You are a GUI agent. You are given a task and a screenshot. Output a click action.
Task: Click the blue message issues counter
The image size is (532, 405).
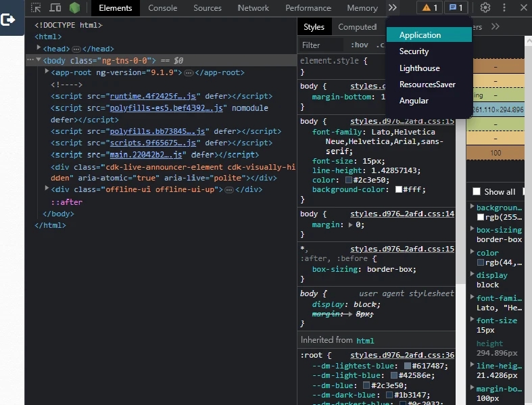(456, 7)
